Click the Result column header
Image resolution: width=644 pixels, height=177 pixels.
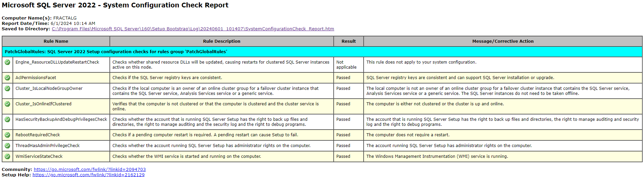click(x=348, y=41)
